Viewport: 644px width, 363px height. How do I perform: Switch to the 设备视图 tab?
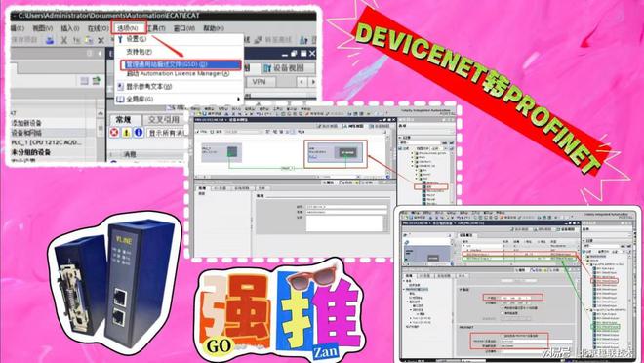[x=288, y=68]
